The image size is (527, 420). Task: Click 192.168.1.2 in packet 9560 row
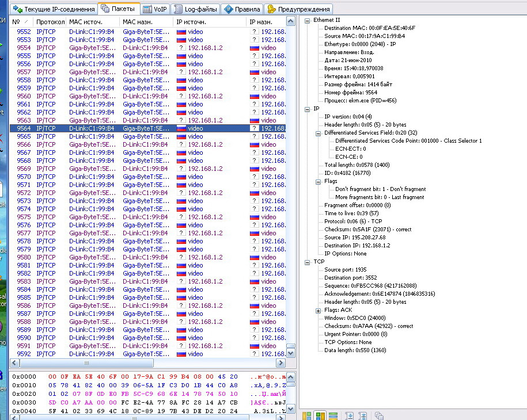tap(206, 96)
